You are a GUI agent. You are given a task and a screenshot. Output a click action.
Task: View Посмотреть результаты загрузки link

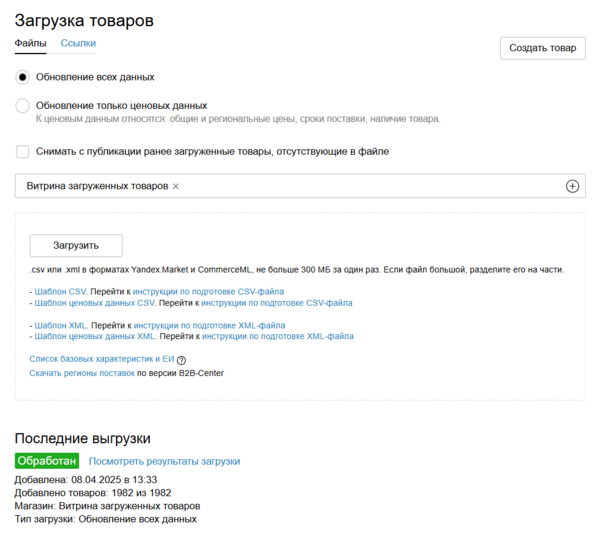click(164, 461)
